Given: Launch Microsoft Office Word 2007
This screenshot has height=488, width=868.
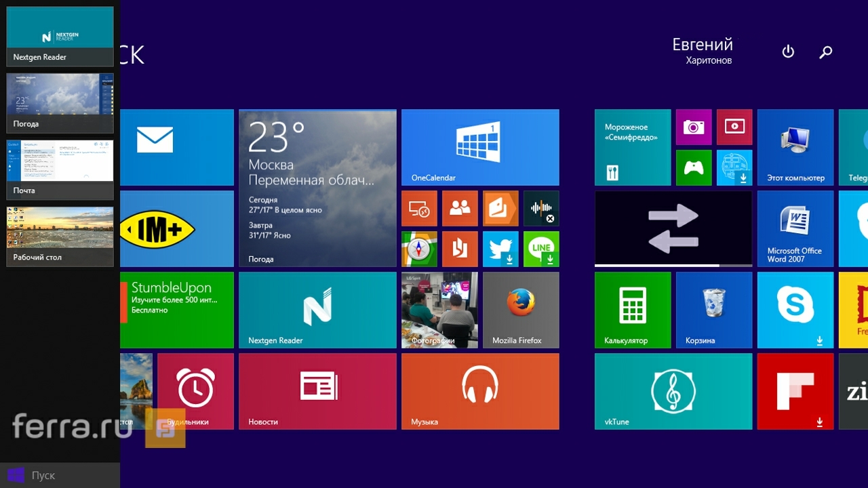Looking at the screenshot, I should pyautogui.click(x=795, y=228).
